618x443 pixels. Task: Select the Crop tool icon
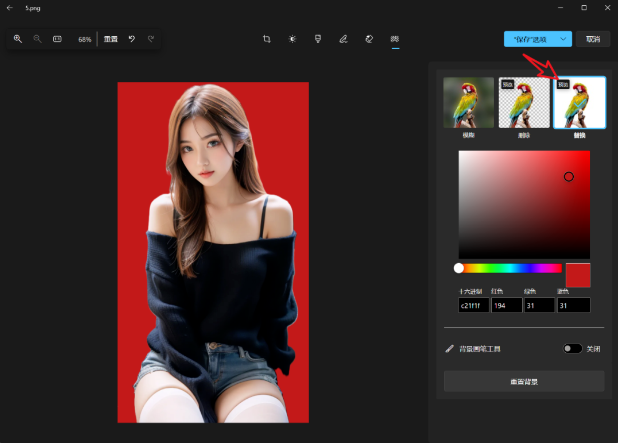267,39
